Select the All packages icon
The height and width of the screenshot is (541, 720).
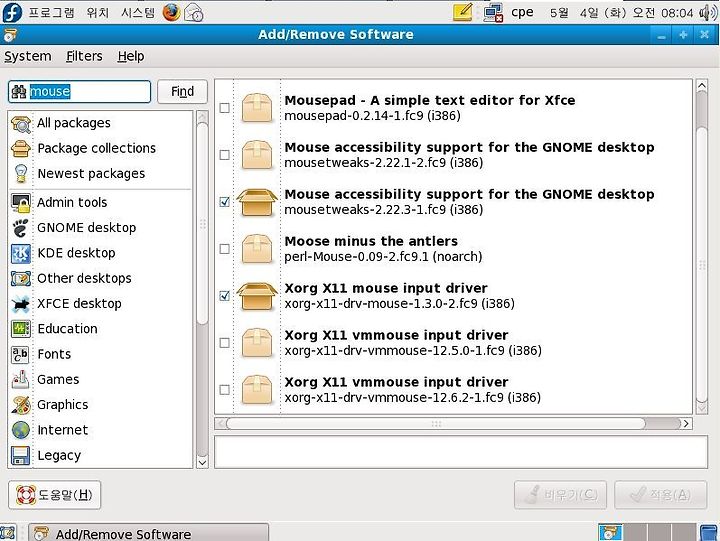pos(21,124)
